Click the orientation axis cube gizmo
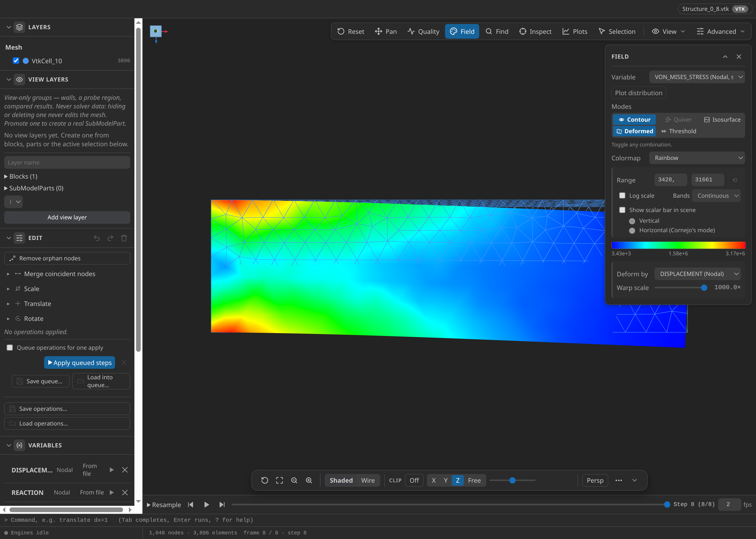This screenshot has width=756, height=539. (x=156, y=31)
